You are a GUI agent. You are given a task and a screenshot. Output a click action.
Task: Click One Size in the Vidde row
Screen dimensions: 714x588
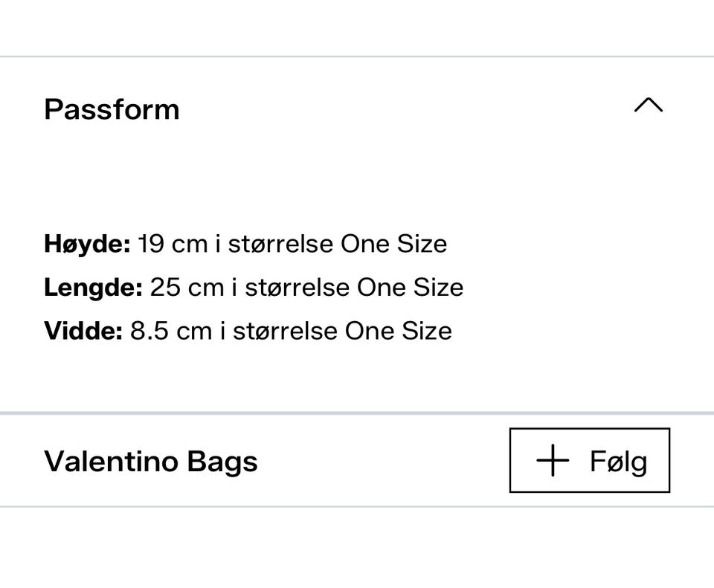point(399,330)
